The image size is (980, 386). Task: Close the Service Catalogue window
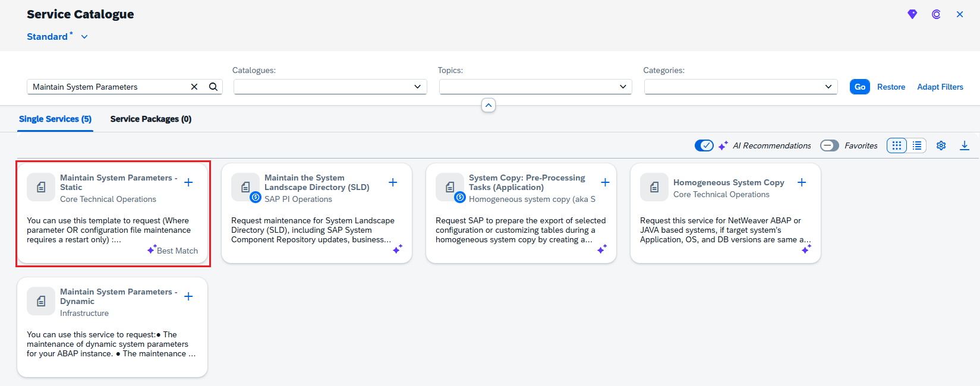(960, 14)
